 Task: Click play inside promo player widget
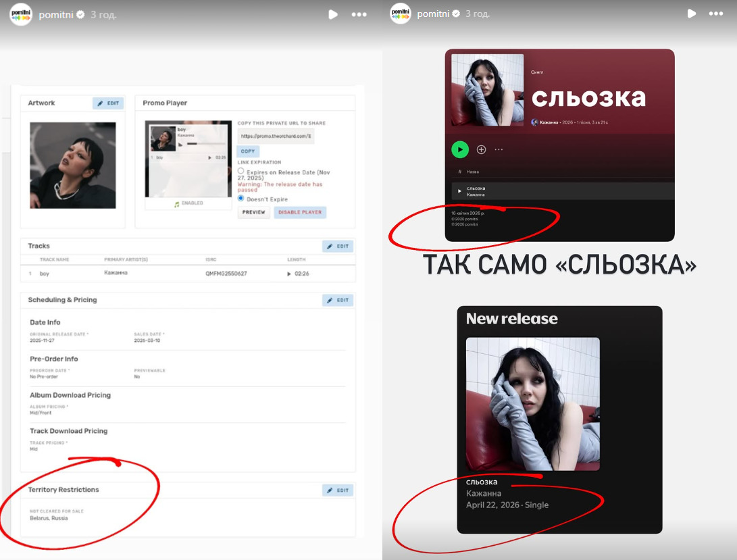(180, 145)
